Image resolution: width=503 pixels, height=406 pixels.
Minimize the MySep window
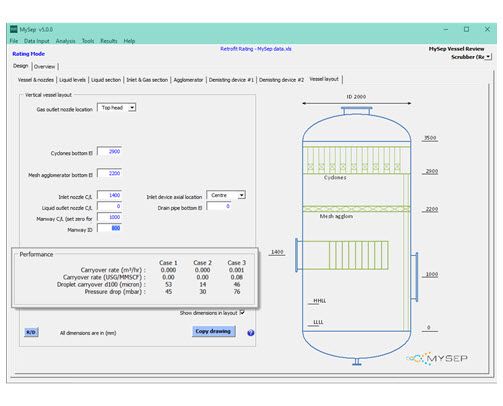pyautogui.click(x=446, y=29)
